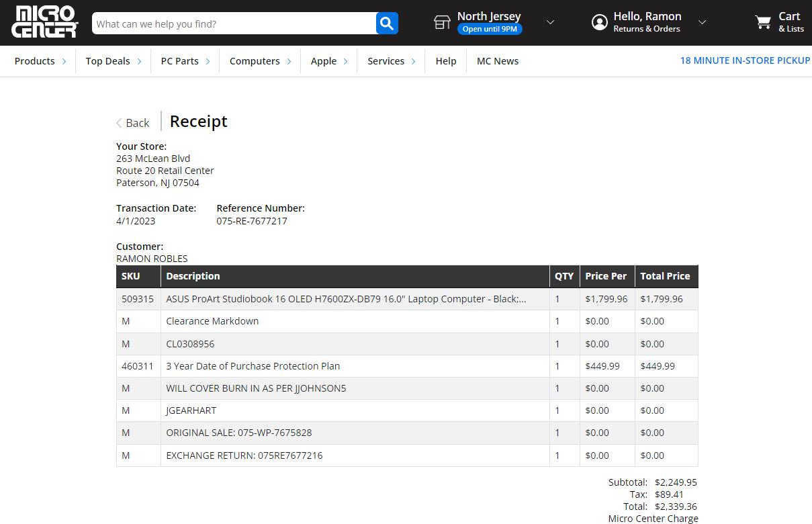Click the customer name RAMON ROBLES
Screen dimensions: 812x524
[152, 259]
